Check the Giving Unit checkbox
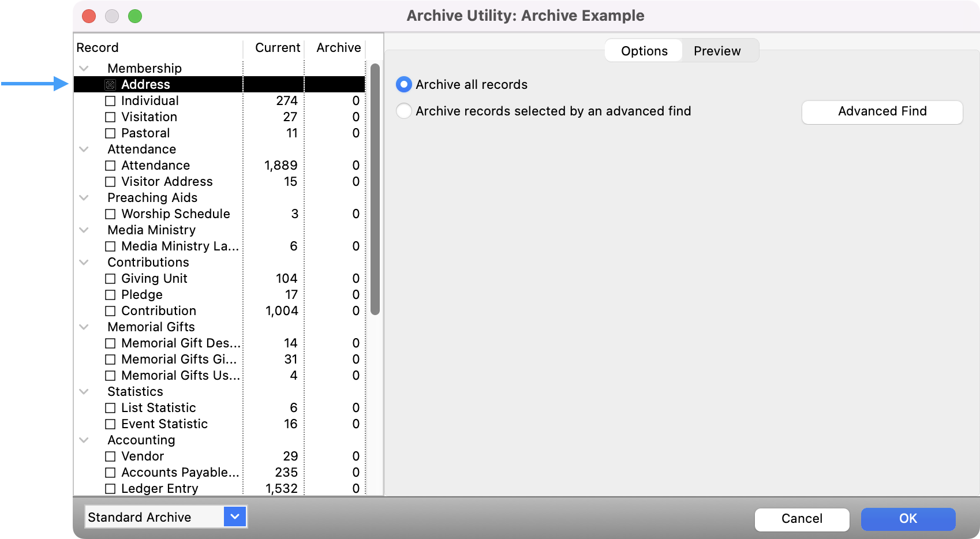The image size is (980, 539). pos(110,278)
